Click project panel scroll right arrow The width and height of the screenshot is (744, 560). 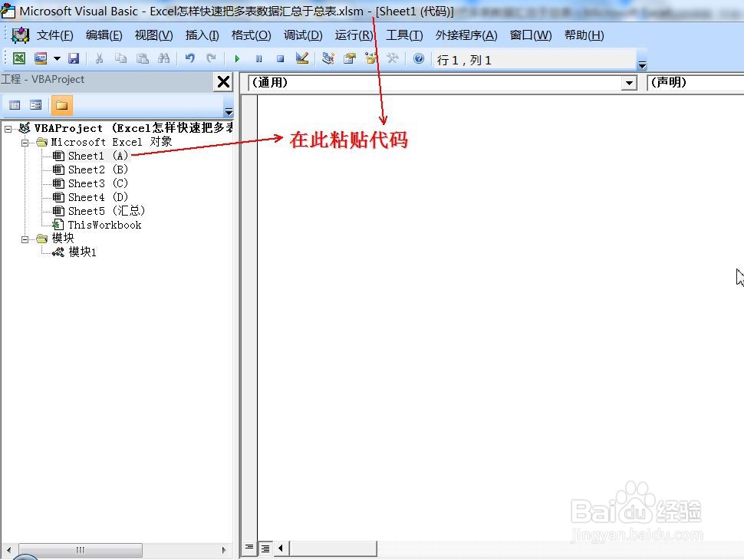click(224, 551)
